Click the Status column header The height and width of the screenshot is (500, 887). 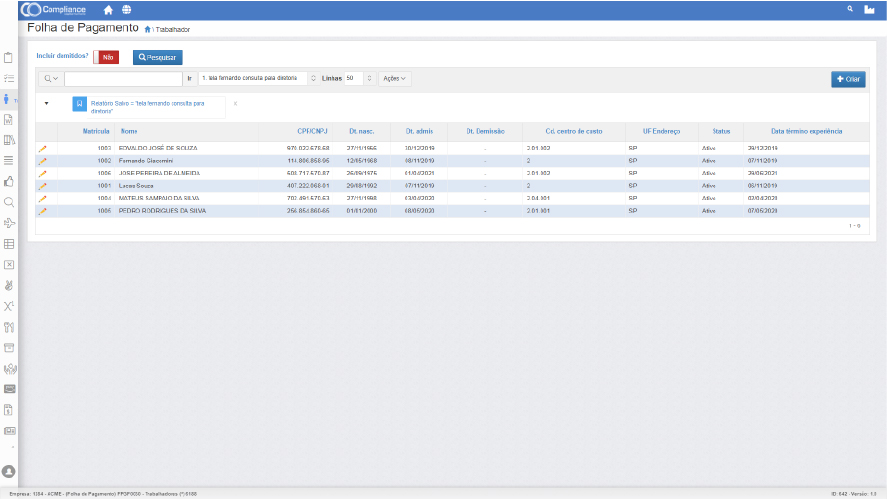pos(721,131)
